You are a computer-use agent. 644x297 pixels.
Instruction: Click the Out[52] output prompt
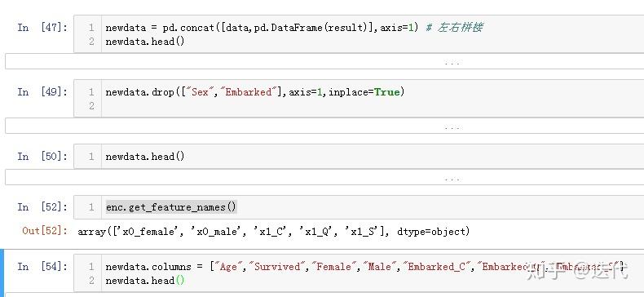pos(45,231)
